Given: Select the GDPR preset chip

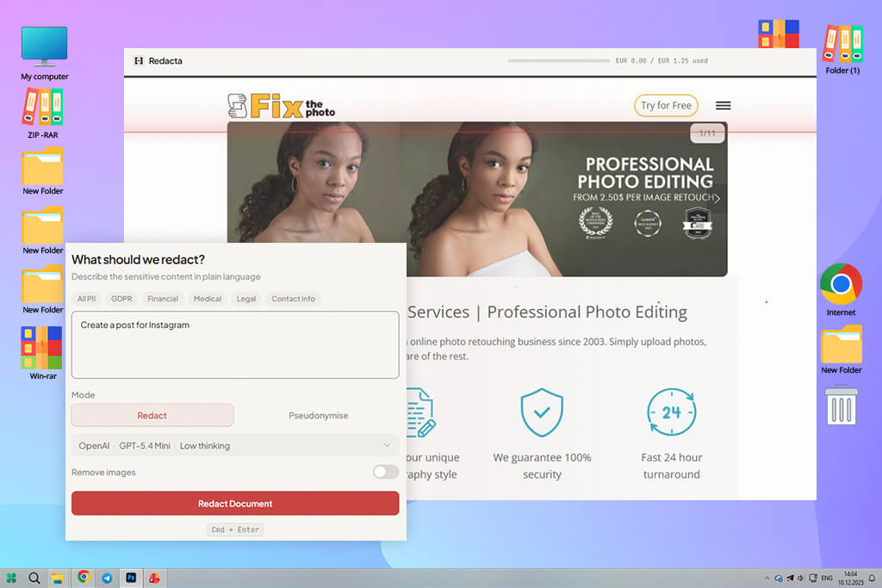Looking at the screenshot, I should tap(121, 299).
